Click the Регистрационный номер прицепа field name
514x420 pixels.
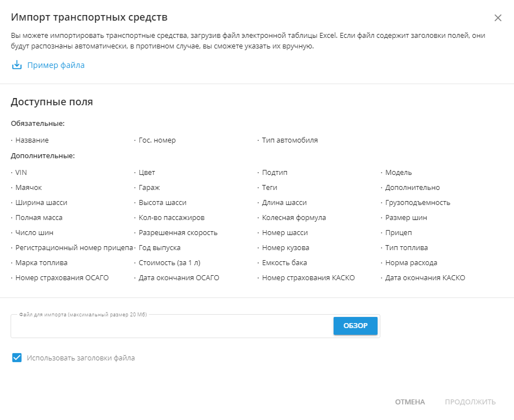click(x=74, y=248)
